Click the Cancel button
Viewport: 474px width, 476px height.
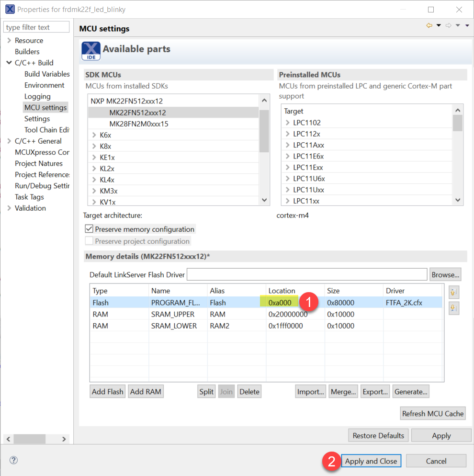click(436, 461)
